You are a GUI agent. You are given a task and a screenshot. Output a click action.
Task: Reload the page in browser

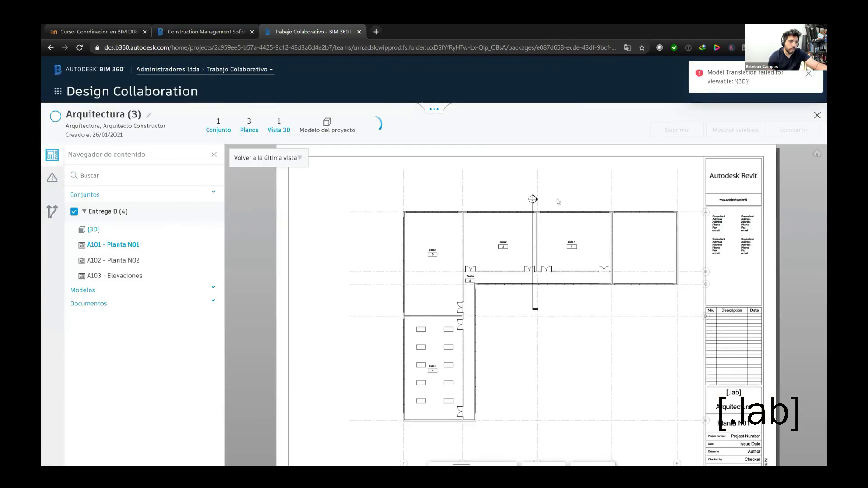[80, 47]
